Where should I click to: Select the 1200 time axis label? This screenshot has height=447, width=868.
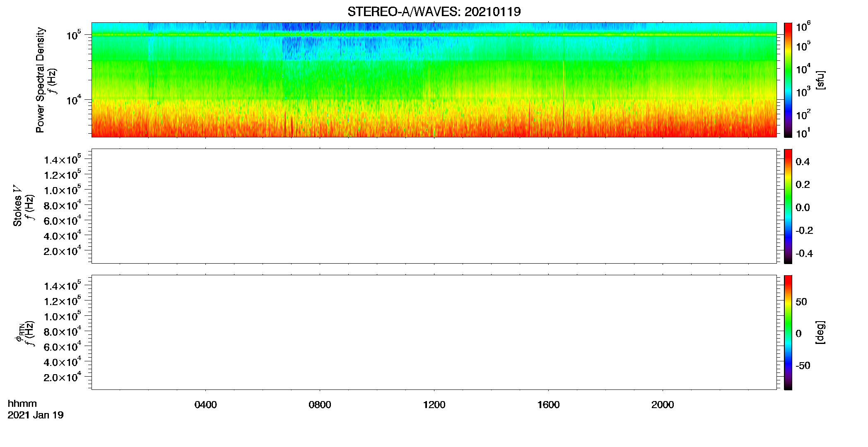click(x=434, y=405)
